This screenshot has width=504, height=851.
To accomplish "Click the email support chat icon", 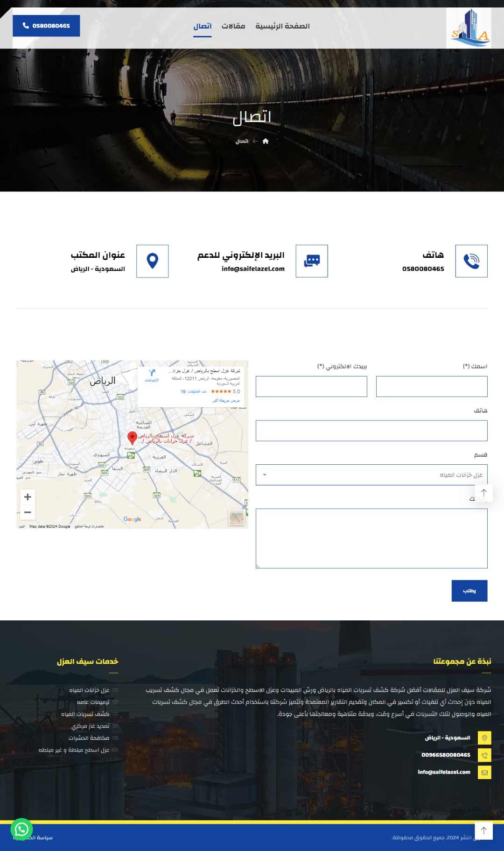I will [x=312, y=261].
